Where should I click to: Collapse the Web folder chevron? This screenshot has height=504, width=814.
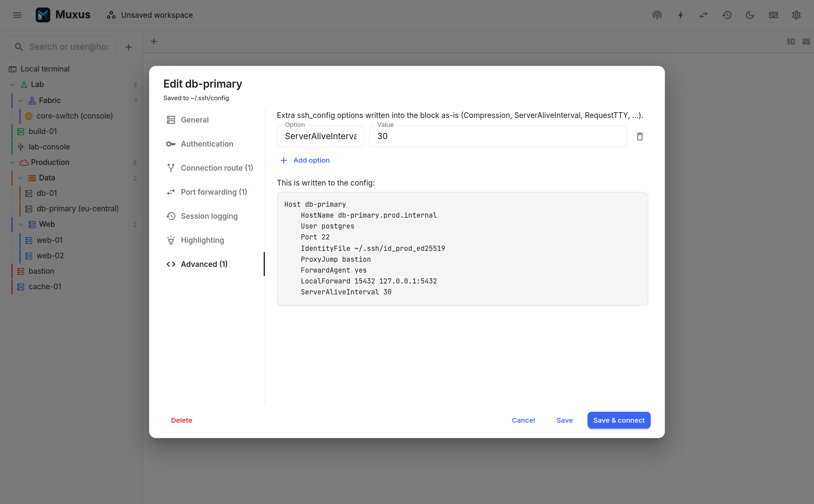21,224
